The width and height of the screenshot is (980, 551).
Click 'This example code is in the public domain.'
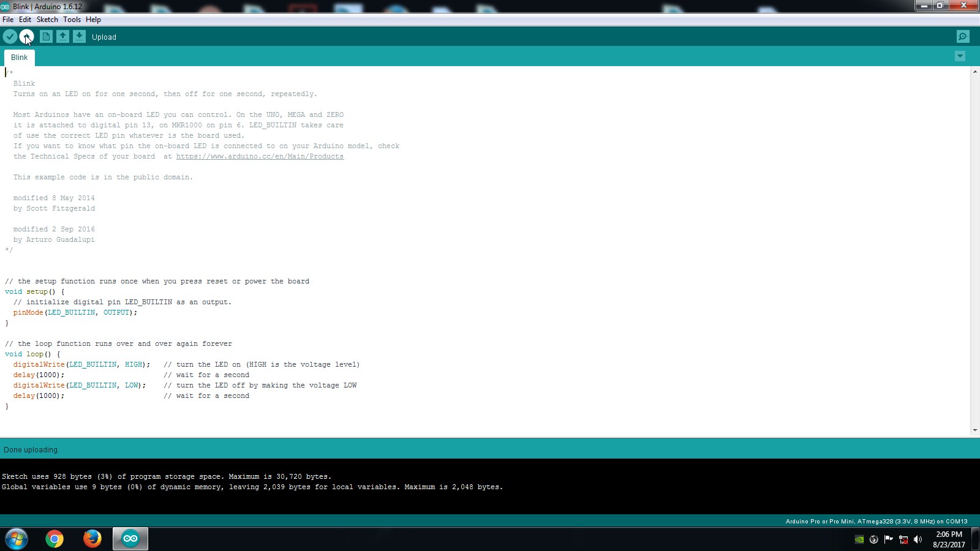coord(103,178)
